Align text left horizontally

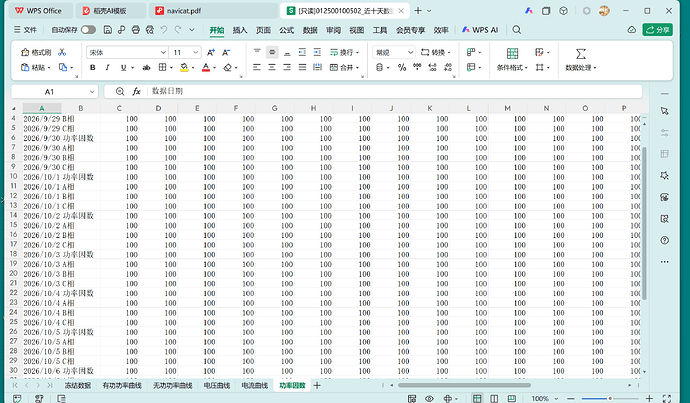point(257,67)
